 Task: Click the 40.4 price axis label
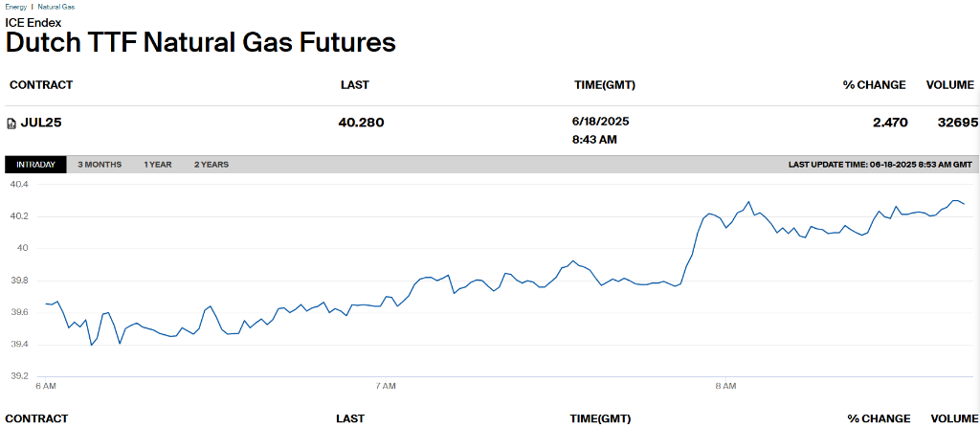pyautogui.click(x=20, y=185)
